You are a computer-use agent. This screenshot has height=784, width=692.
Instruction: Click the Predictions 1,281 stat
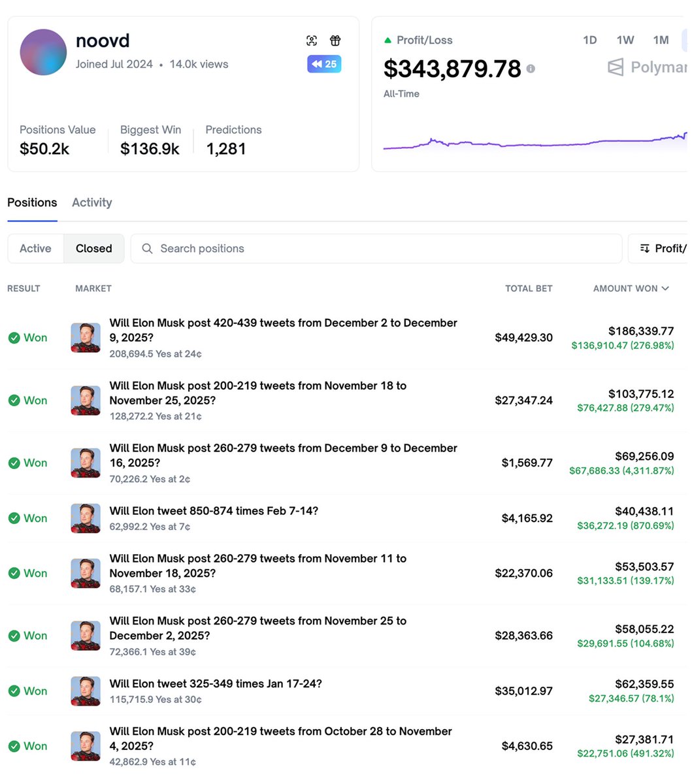(x=233, y=140)
